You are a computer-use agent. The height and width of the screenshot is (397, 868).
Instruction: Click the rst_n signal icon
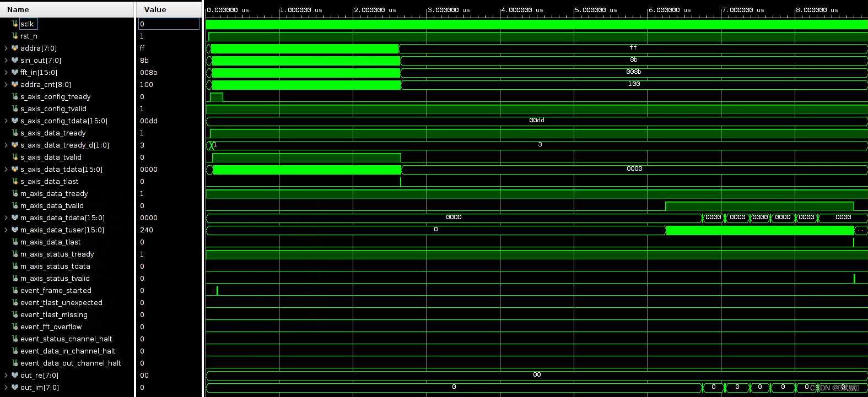coord(15,36)
